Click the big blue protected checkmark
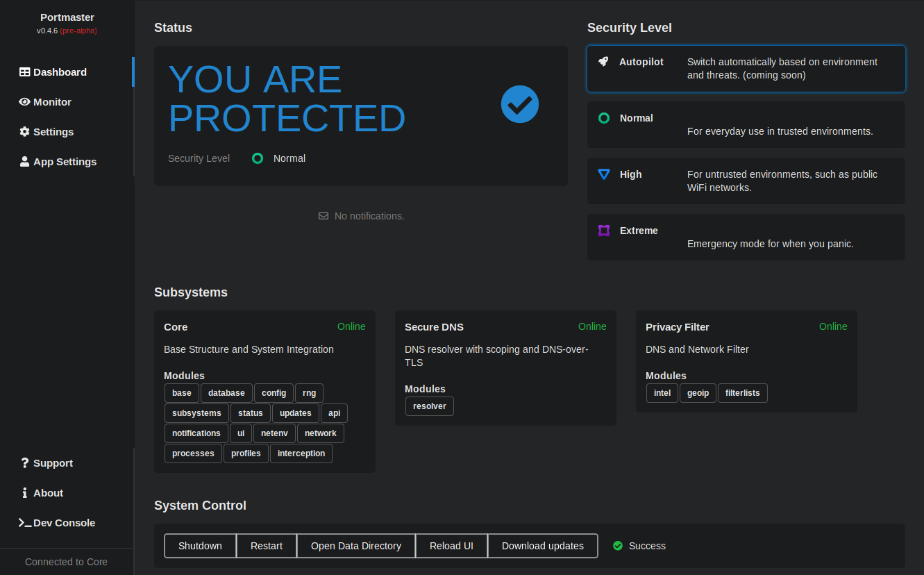 click(x=520, y=104)
